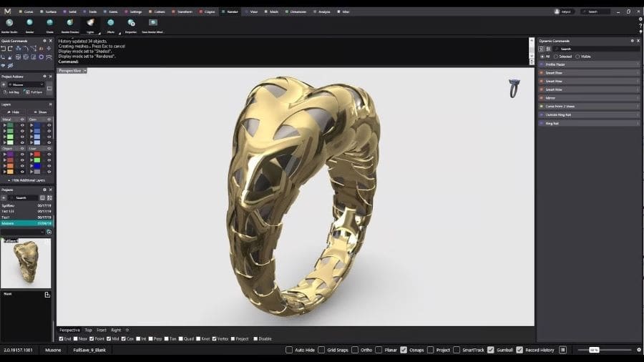Screen dimensions: 644x362
Task: Click the Projects panel settings gear
Action: (x=45, y=190)
